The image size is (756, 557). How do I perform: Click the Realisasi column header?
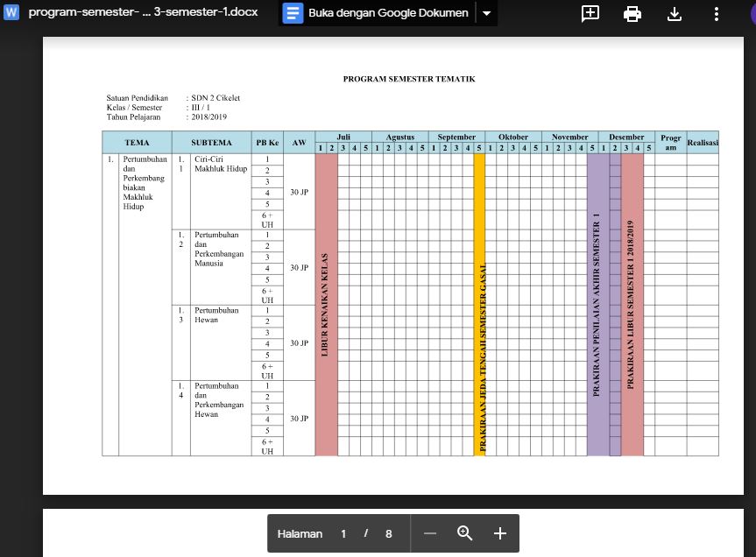pos(703,143)
